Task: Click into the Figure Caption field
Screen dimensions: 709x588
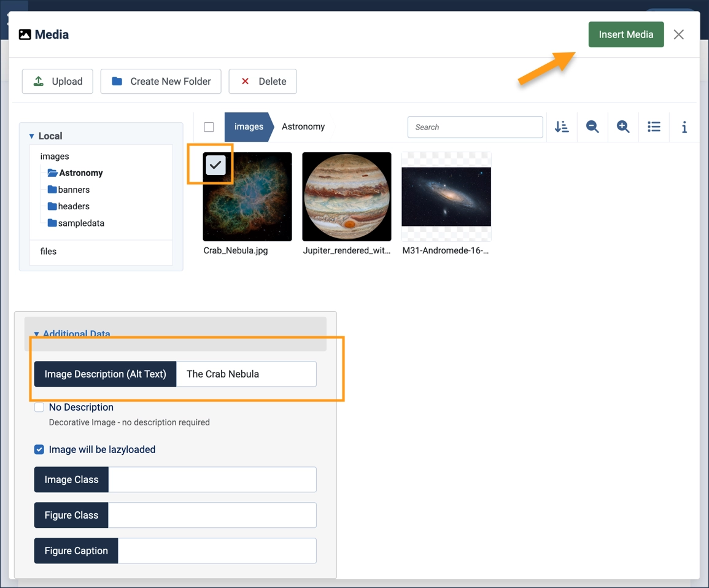Action: click(x=217, y=551)
